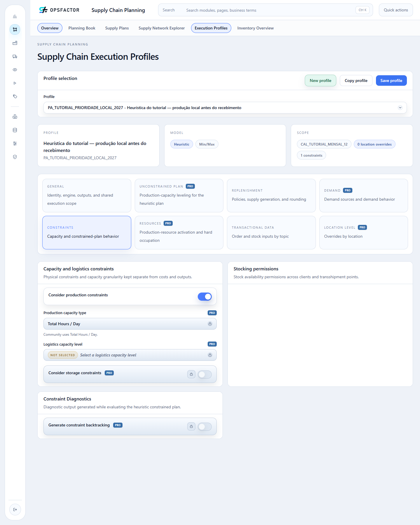Screen dimensions: 420x525
Task: Select the network nodes sidebar icon
Action: (x=15, y=29)
